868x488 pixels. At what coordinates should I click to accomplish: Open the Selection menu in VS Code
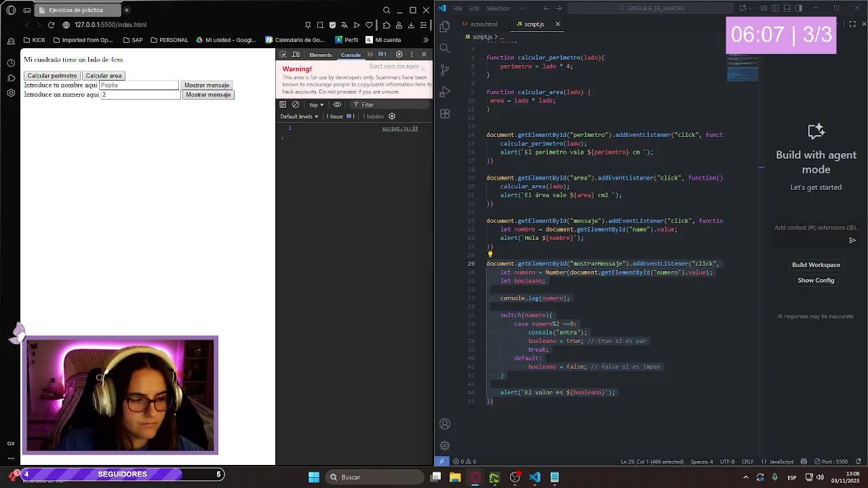(498, 8)
